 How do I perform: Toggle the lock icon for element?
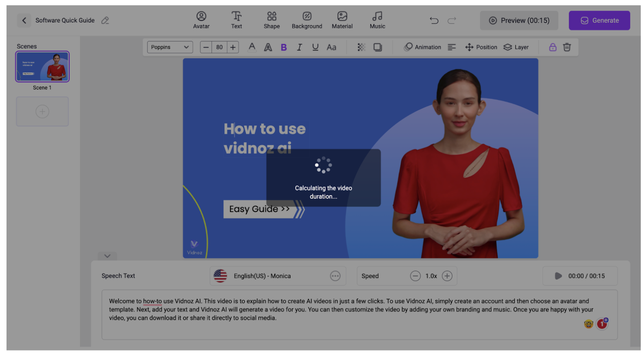point(553,47)
